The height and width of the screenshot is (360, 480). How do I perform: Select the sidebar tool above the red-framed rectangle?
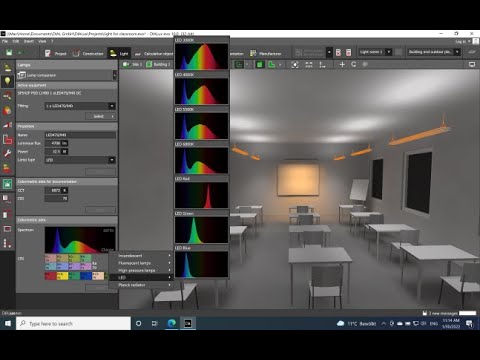7,214
